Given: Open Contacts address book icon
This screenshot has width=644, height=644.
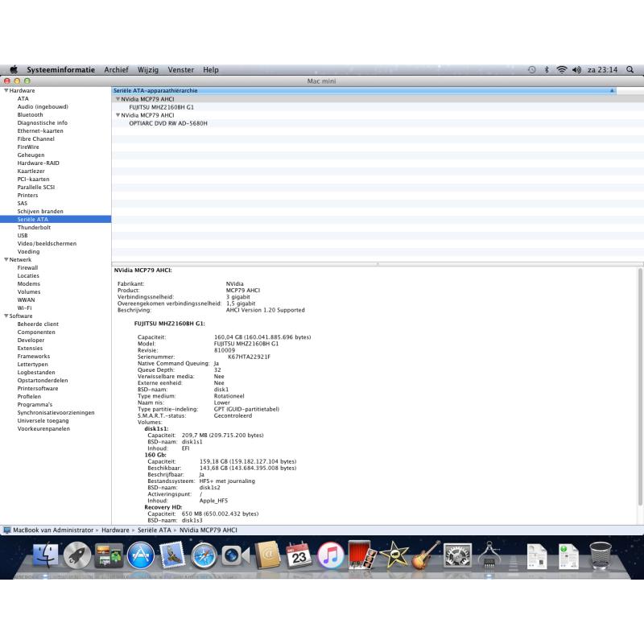Looking at the screenshot, I should click(267, 555).
